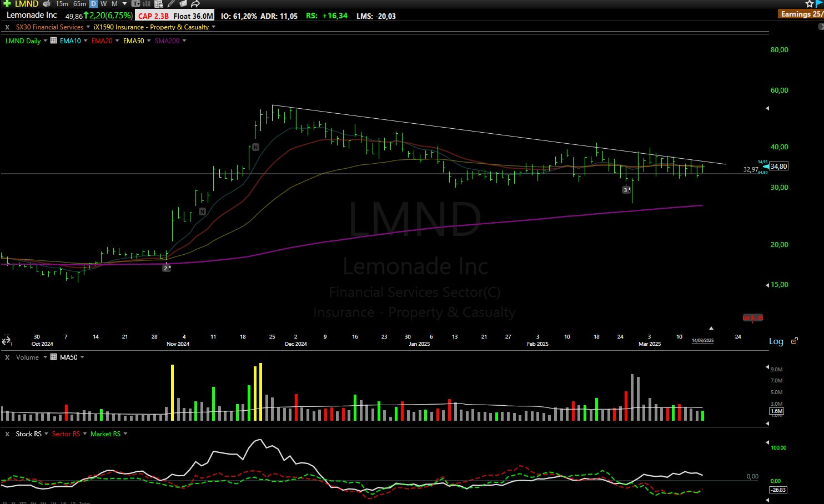Toggle the scale lock icon beside Log

click(795, 340)
